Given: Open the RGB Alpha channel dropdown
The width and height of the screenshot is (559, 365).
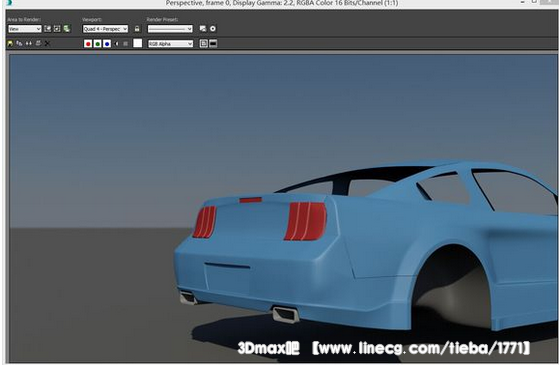Looking at the screenshot, I should 170,44.
